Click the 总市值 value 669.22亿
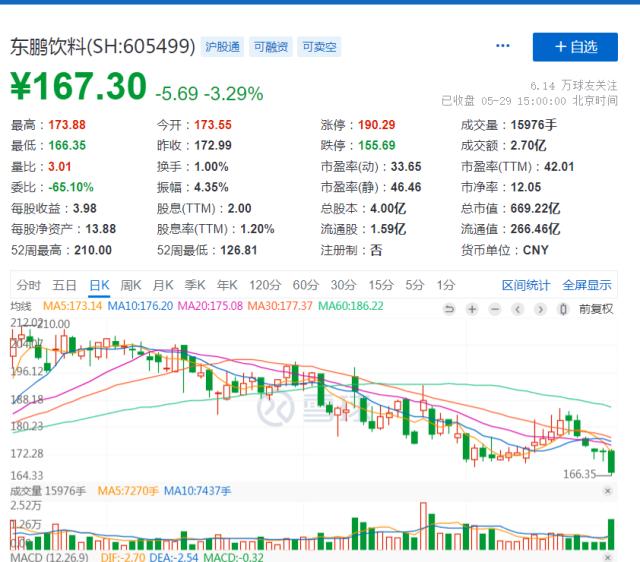 535,209
